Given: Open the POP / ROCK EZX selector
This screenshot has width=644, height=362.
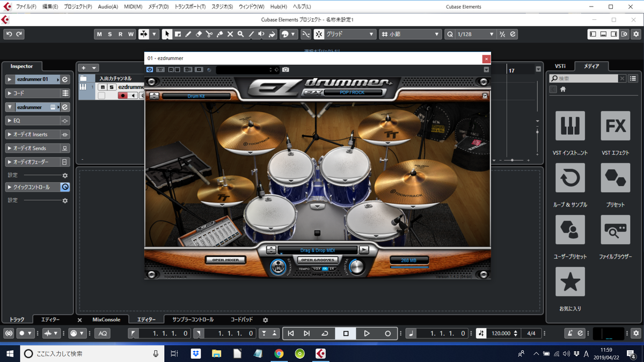Looking at the screenshot, I should coord(352,92).
